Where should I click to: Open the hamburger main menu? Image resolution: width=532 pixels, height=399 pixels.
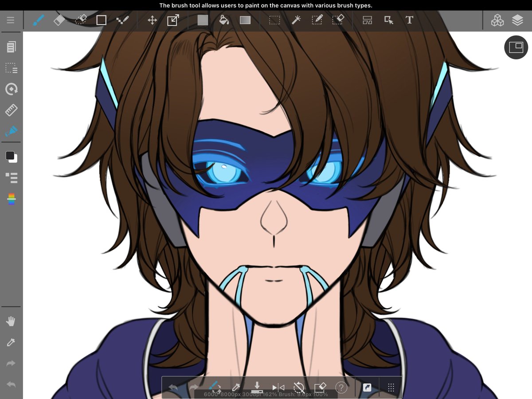[11, 20]
